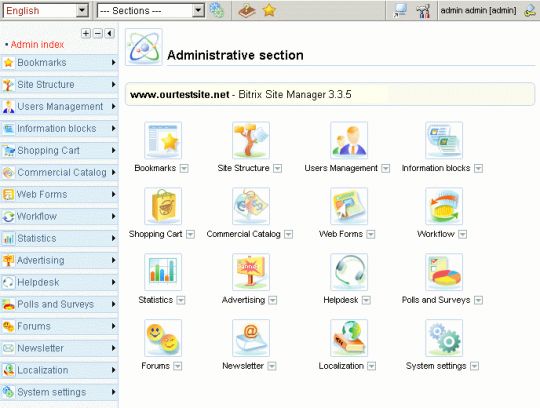Click the logout key icon at top right

pos(530,11)
